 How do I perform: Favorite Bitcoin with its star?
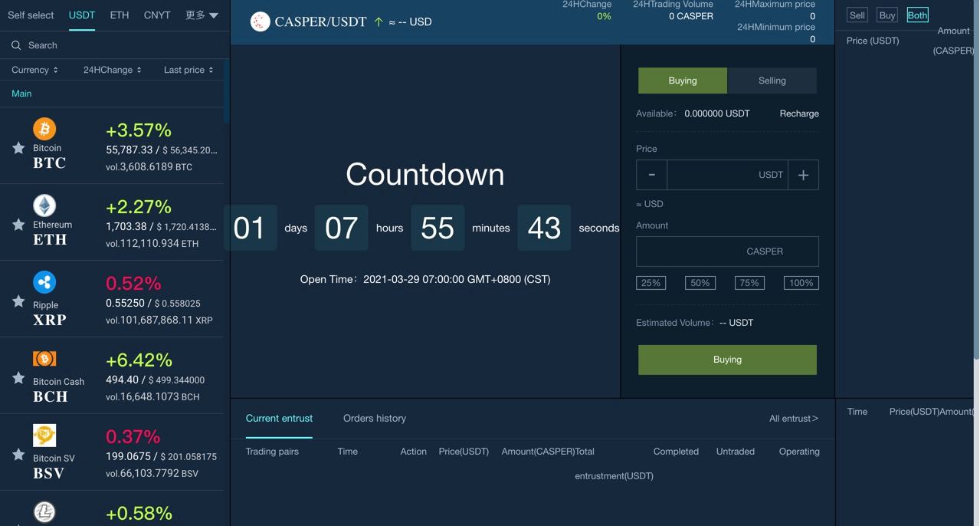[18, 148]
